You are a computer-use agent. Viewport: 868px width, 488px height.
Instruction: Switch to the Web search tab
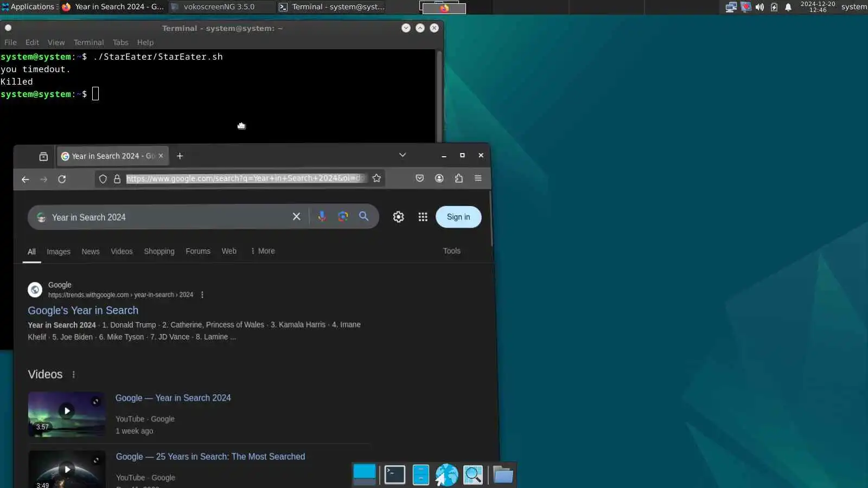229,252
